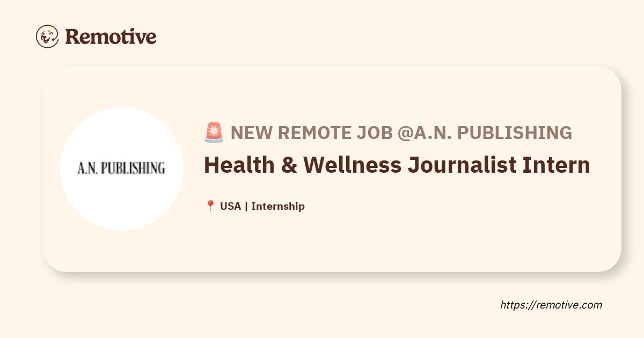Click the red siren emoji icon

point(214,133)
